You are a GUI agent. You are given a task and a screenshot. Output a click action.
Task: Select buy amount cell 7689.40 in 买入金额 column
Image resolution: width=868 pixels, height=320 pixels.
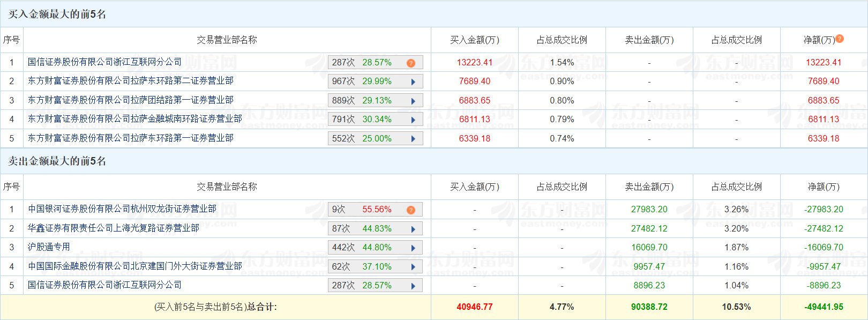click(x=474, y=81)
